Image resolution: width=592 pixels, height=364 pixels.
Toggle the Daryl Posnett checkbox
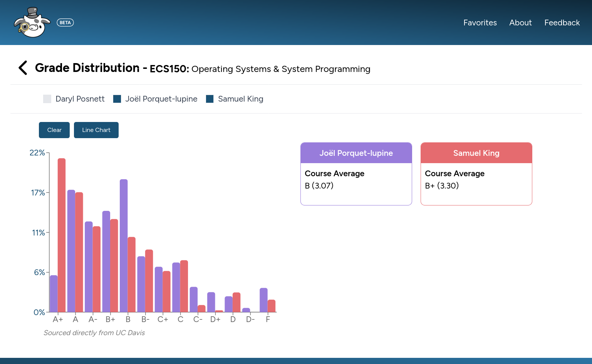tap(47, 99)
